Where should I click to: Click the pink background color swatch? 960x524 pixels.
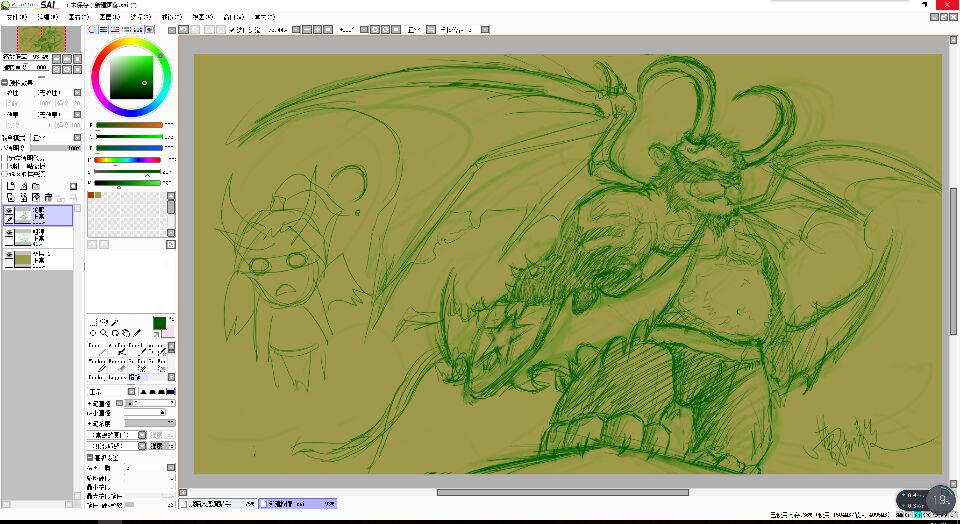click(x=169, y=331)
